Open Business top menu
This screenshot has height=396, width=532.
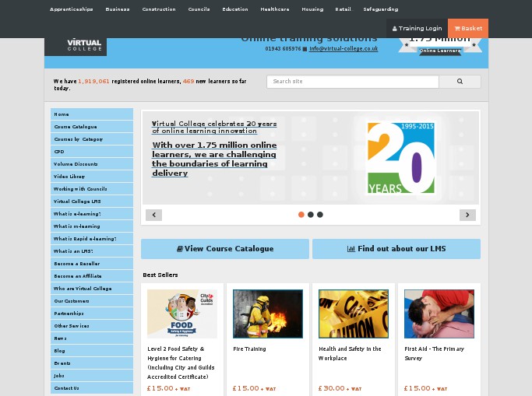tap(118, 9)
